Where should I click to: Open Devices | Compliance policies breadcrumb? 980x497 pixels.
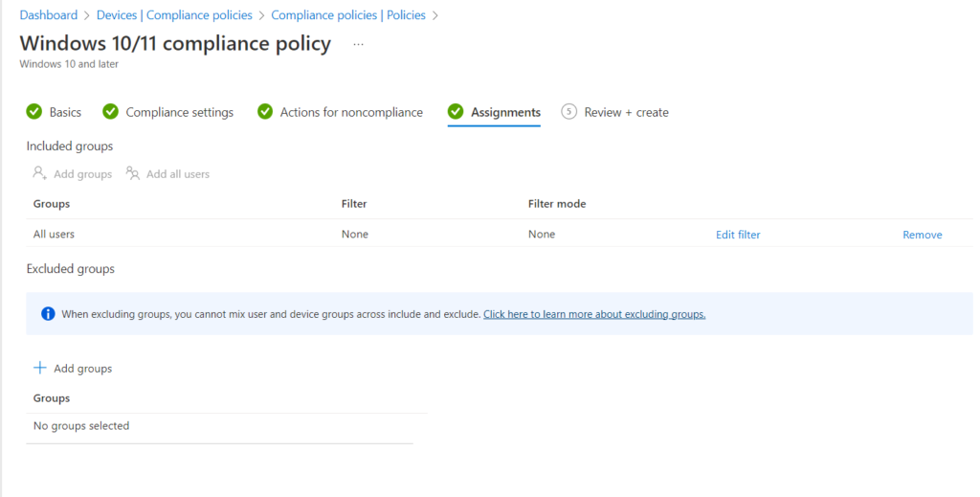coord(174,15)
